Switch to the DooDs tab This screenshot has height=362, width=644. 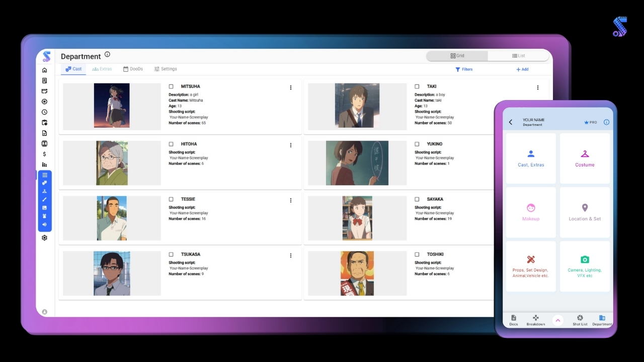pos(133,69)
